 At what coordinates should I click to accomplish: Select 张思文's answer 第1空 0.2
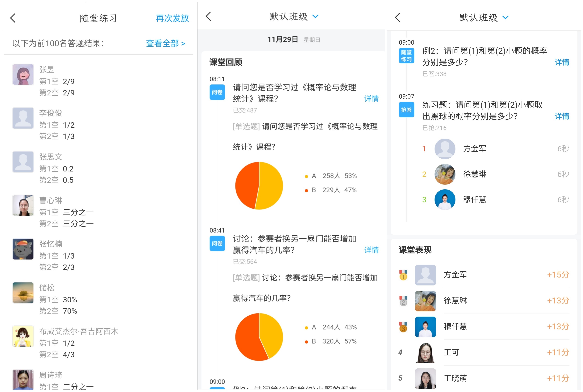(x=56, y=169)
